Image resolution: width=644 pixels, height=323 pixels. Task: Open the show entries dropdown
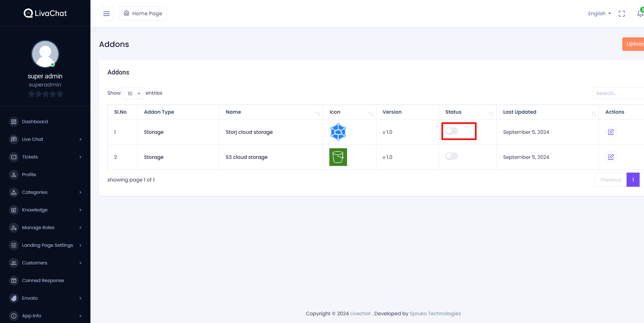point(133,93)
